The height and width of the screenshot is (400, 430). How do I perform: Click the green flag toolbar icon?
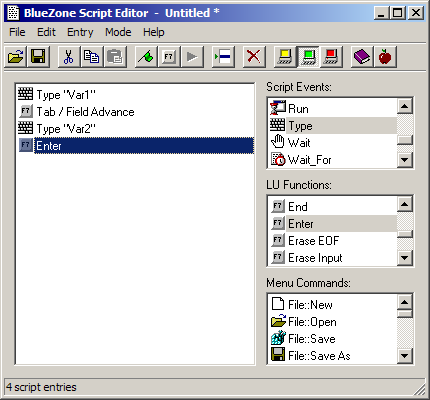point(146,57)
